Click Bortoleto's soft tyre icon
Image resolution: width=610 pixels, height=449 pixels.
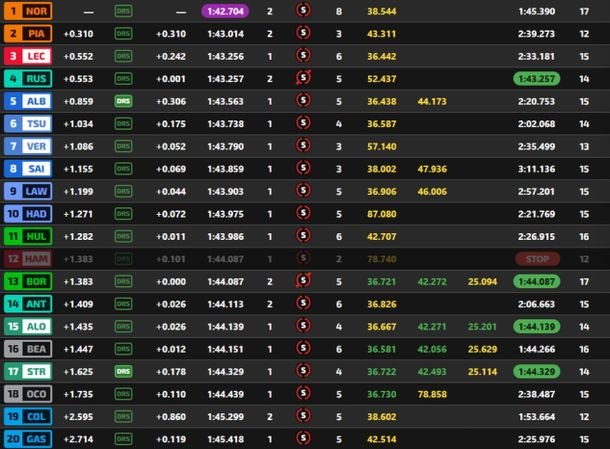pos(304,280)
